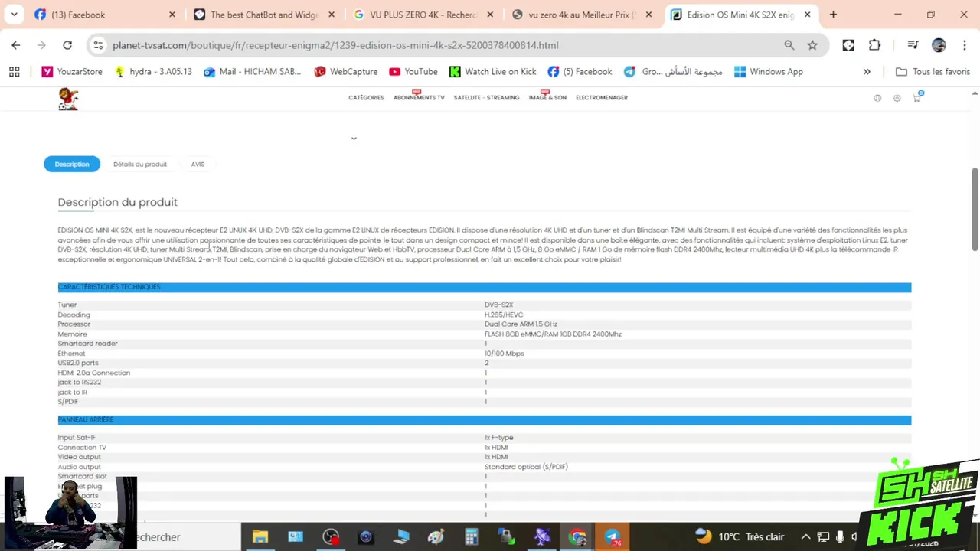Show more bookmarks with double chevron

pyautogui.click(x=867, y=72)
